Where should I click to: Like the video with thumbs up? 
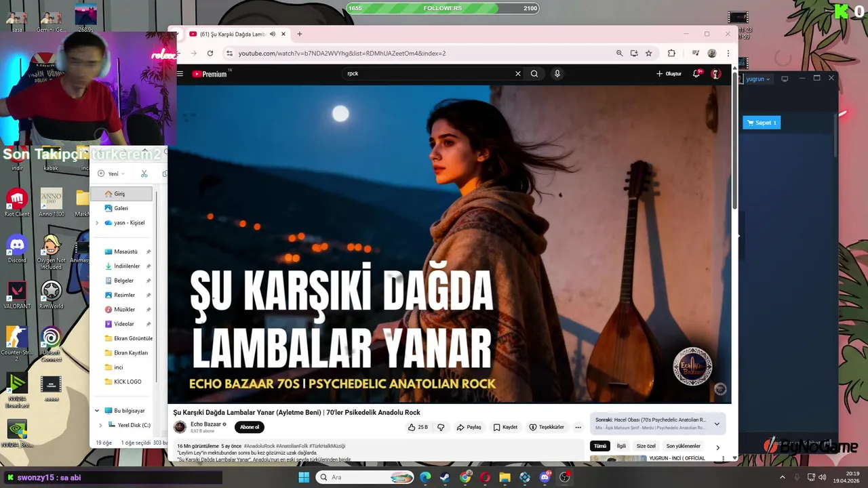coord(418,427)
